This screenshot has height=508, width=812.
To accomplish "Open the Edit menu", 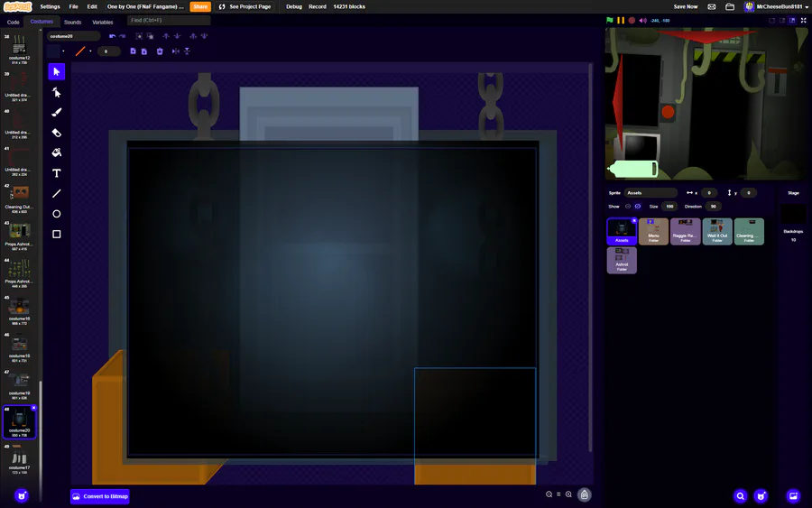I will (92, 6).
